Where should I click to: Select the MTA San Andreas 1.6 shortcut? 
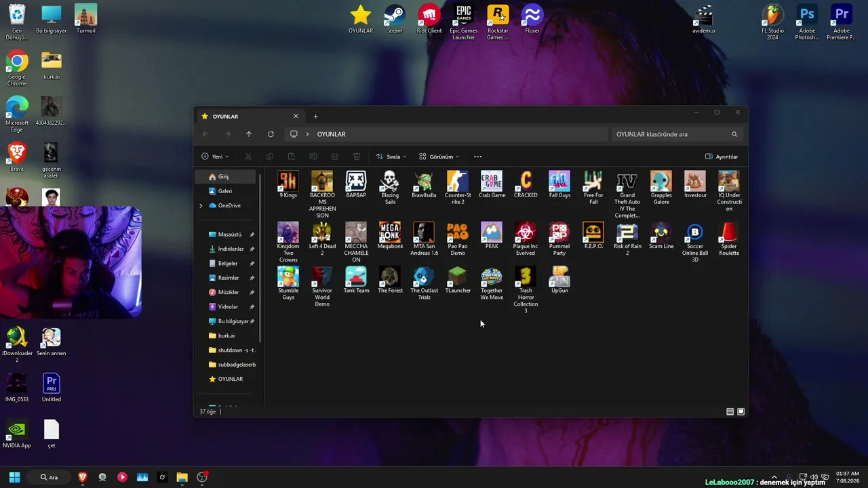424,239
